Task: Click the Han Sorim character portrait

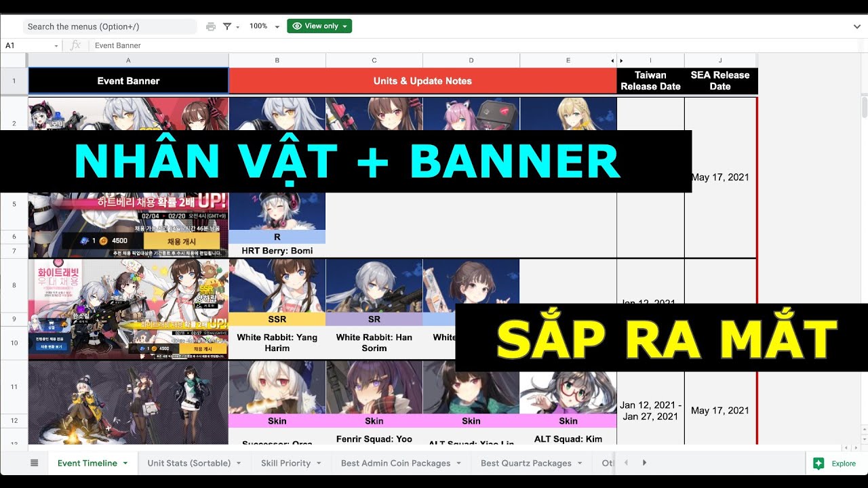Action: [374, 285]
